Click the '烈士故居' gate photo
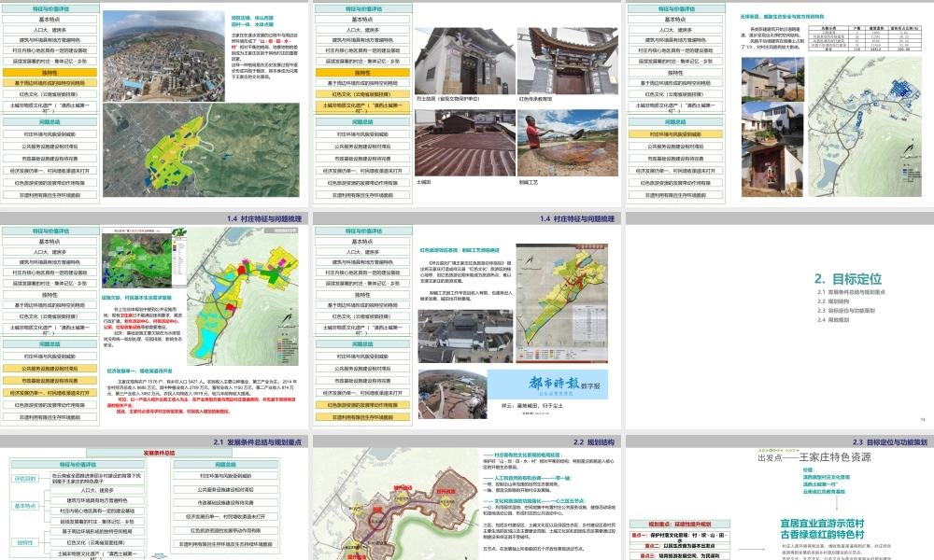934x560 pixels. tap(464, 61)
